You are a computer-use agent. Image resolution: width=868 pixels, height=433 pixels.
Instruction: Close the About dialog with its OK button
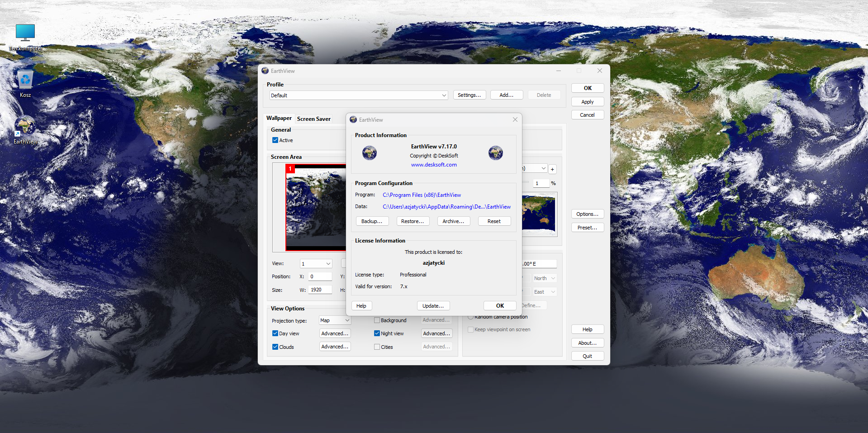[x=500, y=306]
